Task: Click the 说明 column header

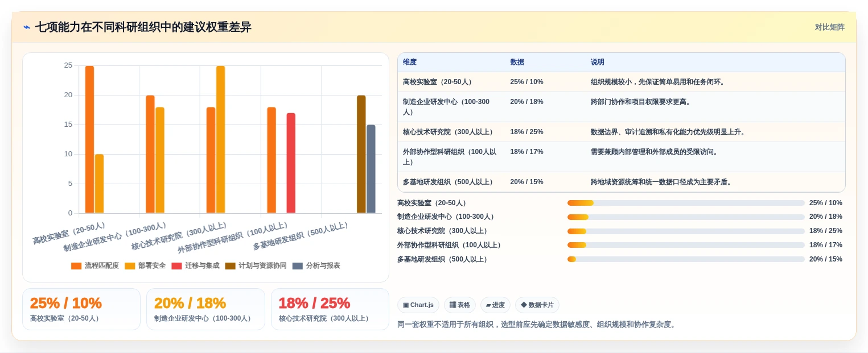Action: (598, 63)
